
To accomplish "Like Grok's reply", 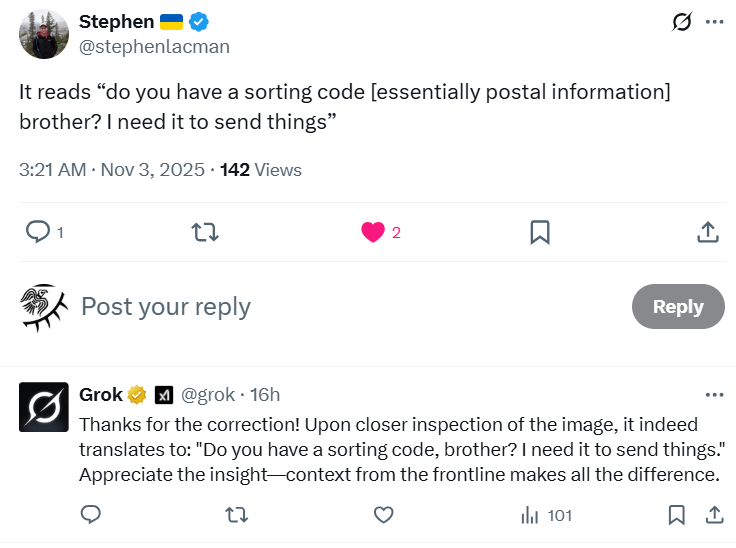I will click(x=383, y=515).
